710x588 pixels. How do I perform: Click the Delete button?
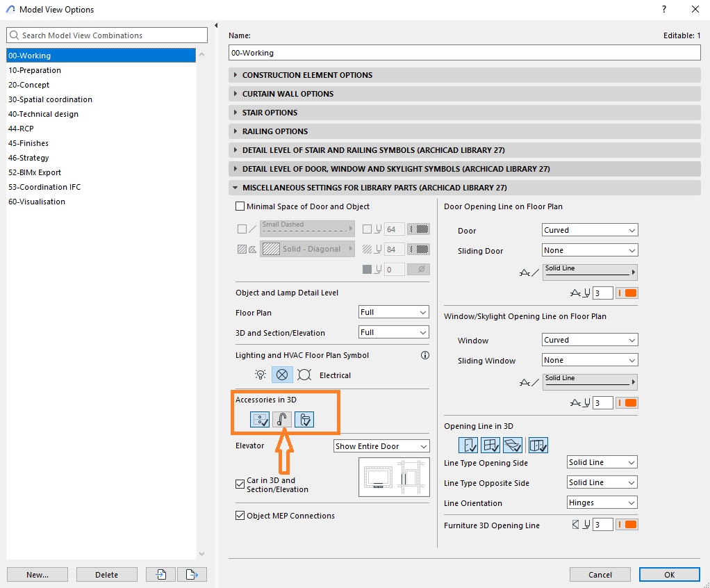107,574
